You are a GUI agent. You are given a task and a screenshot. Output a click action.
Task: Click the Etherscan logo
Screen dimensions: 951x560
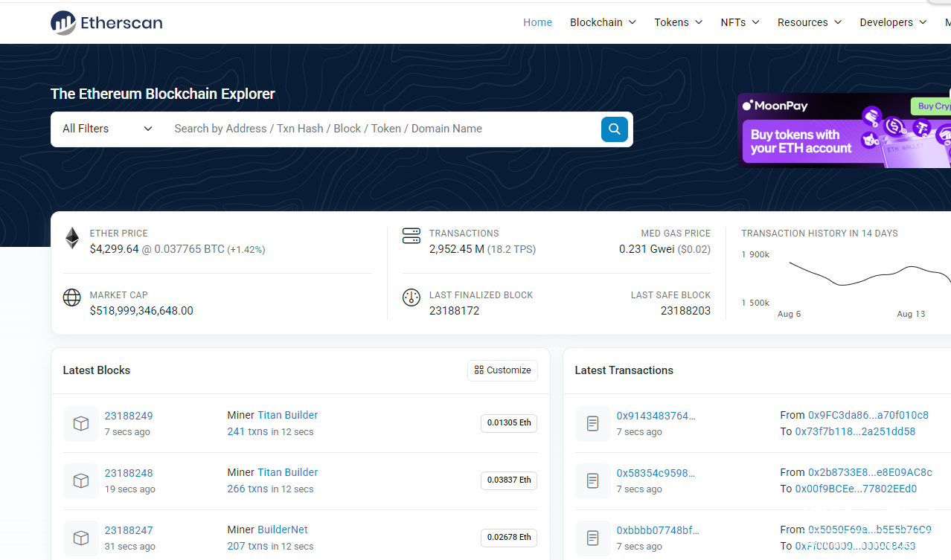(x=106, y=22)
